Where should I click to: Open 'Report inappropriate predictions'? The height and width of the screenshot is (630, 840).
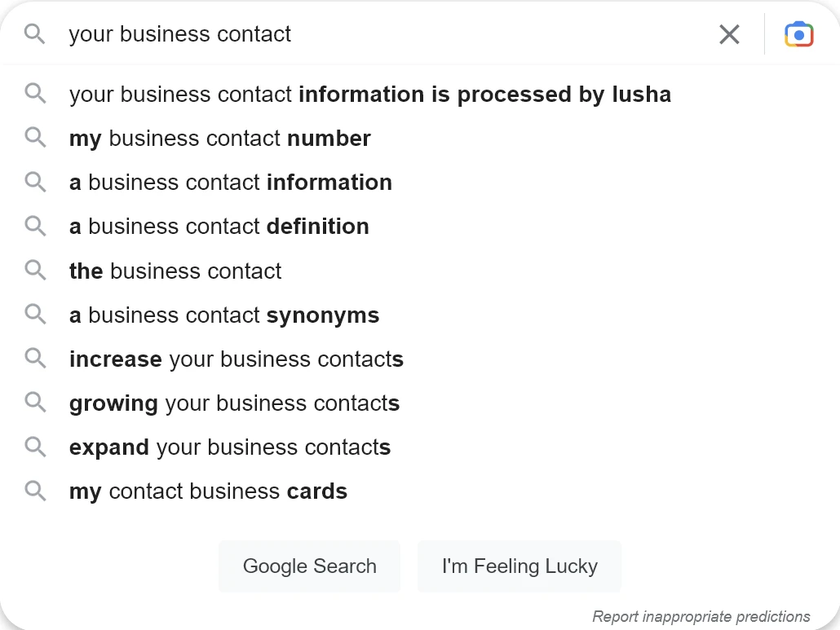point(700,616)
